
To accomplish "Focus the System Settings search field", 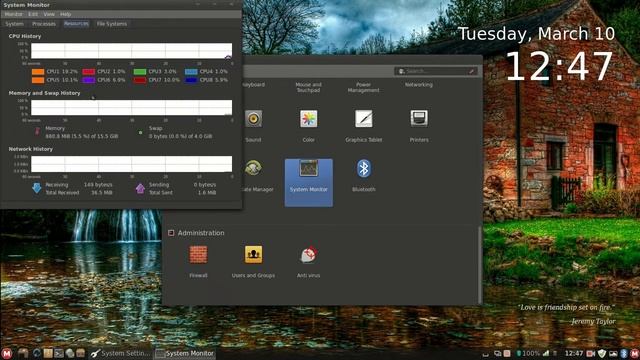I will pos(435,71).
